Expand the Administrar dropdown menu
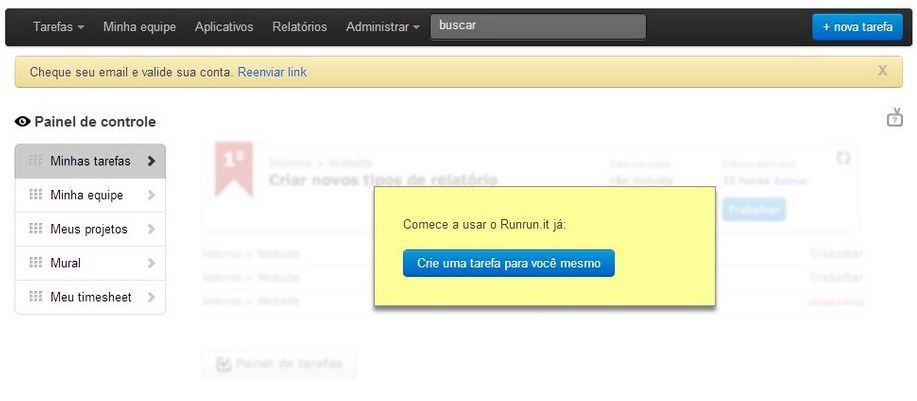 pyautogui.click(x=382, y=27)
